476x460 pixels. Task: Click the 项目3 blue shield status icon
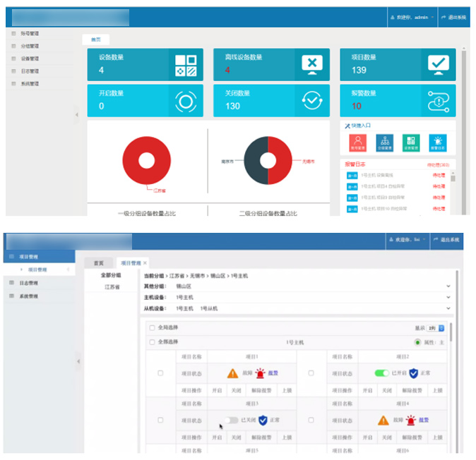263,420
